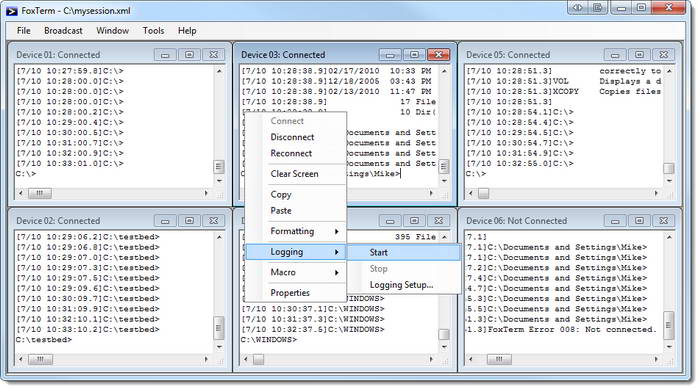Screen dimensions: 700x390
Task: Click the FoxTerm application icon in title bar
Action: [x=12, y=11]
